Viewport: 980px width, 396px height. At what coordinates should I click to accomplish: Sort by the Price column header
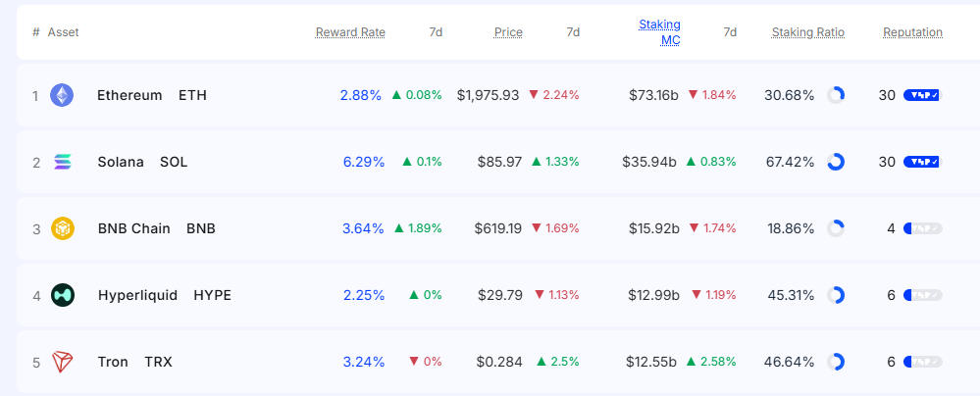pyautogui.click(x=508, y=32)
